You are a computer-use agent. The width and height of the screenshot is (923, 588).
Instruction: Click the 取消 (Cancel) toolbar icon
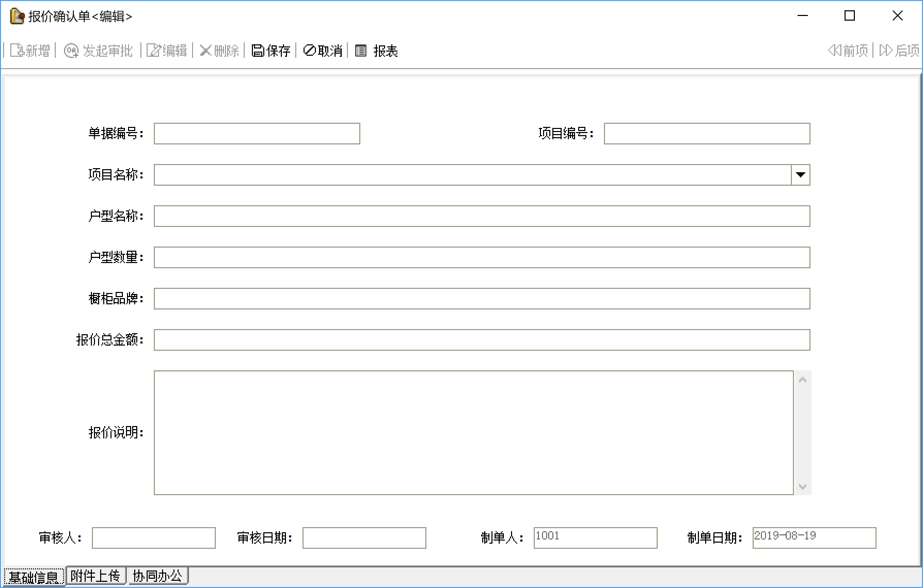tap(310, 51)
